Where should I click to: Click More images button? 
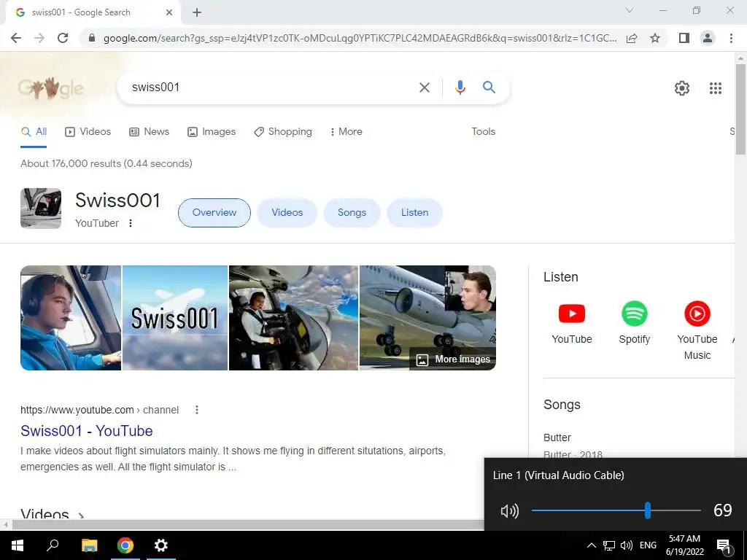coord(453,359)
